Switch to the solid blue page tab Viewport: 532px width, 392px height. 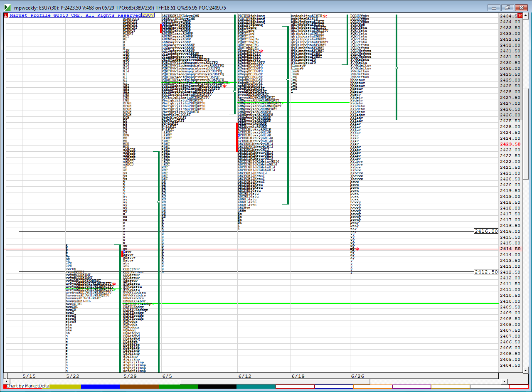tap(100, 387)
